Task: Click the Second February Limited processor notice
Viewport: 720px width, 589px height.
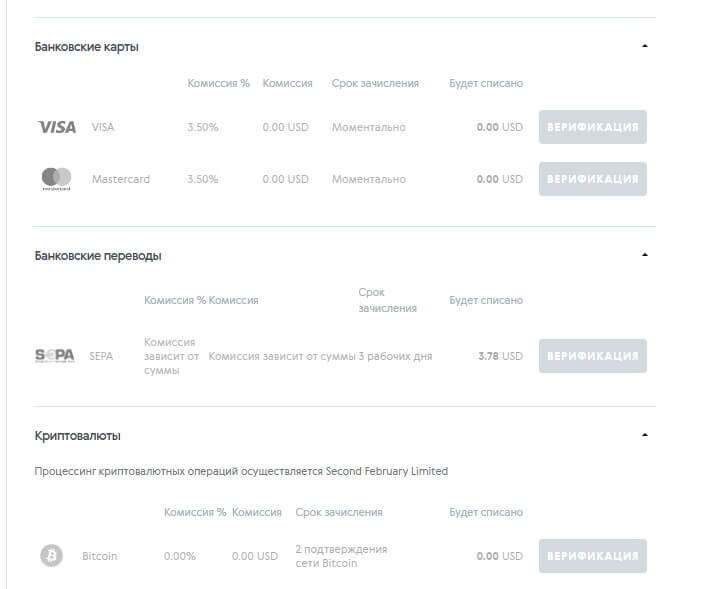Action: (x=241, y=471)
